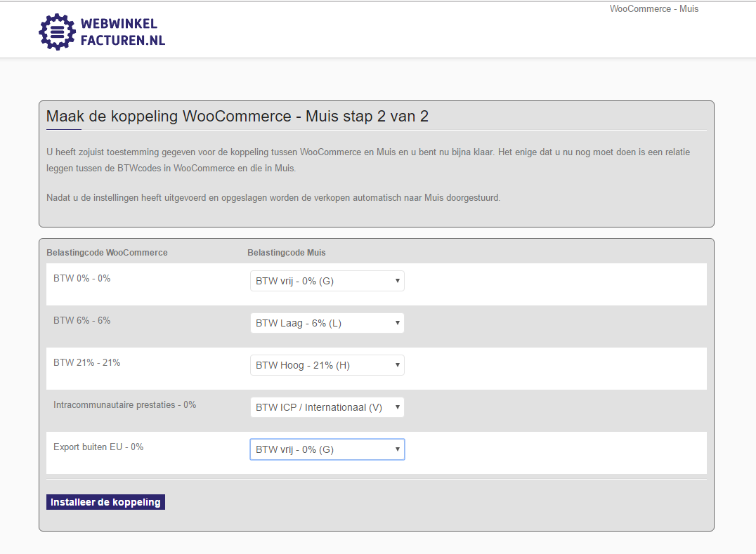Expand the 'BTW Hoog - 21% (H)' dropdown
Viewport: 756px width, 554px height.
coord(327,365)
